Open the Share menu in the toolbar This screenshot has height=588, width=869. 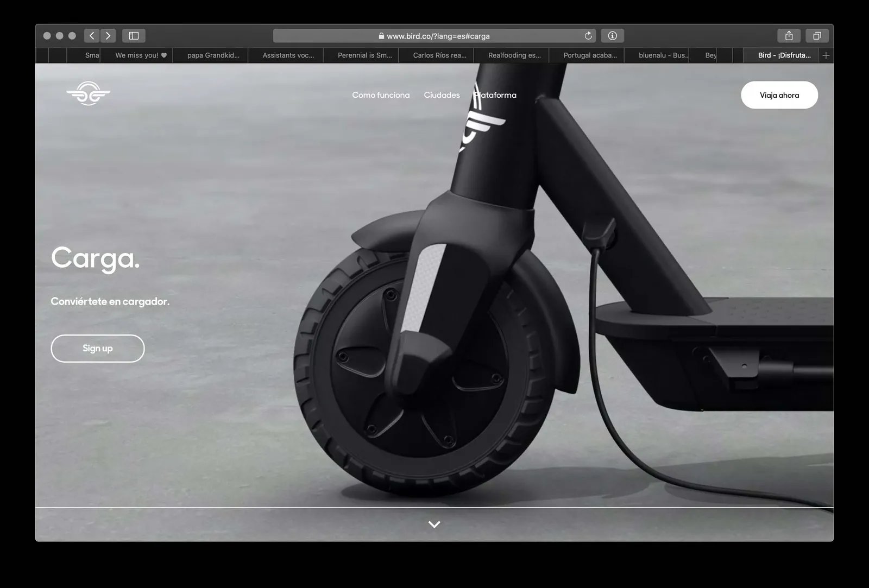tap(789, 36)
